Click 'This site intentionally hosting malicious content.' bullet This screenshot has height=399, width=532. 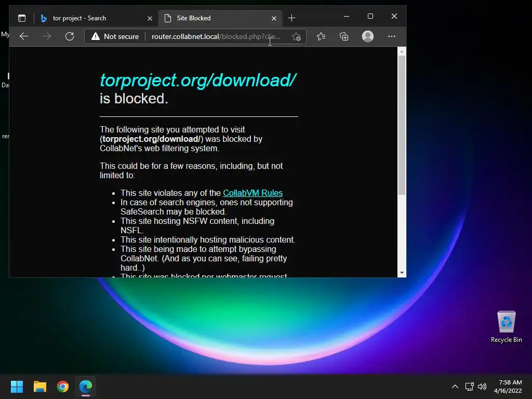208,240
